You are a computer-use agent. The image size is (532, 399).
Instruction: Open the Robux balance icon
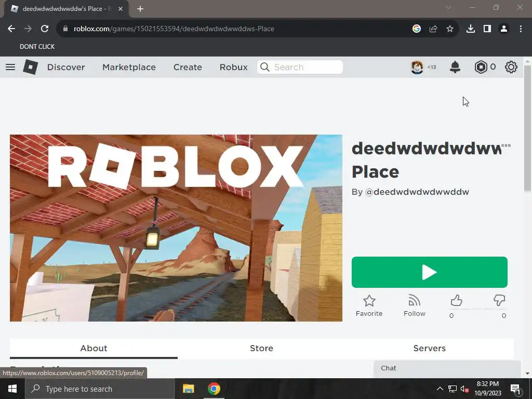(x=481, y=67)
